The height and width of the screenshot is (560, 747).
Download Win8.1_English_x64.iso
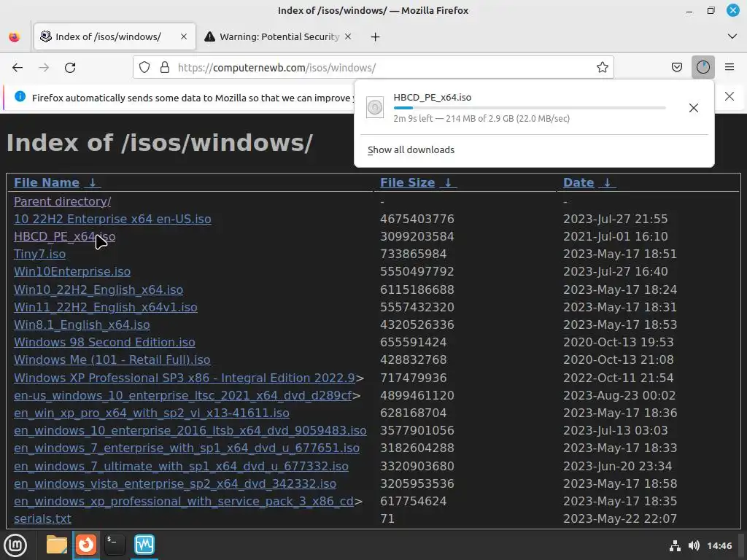[82, 324]
